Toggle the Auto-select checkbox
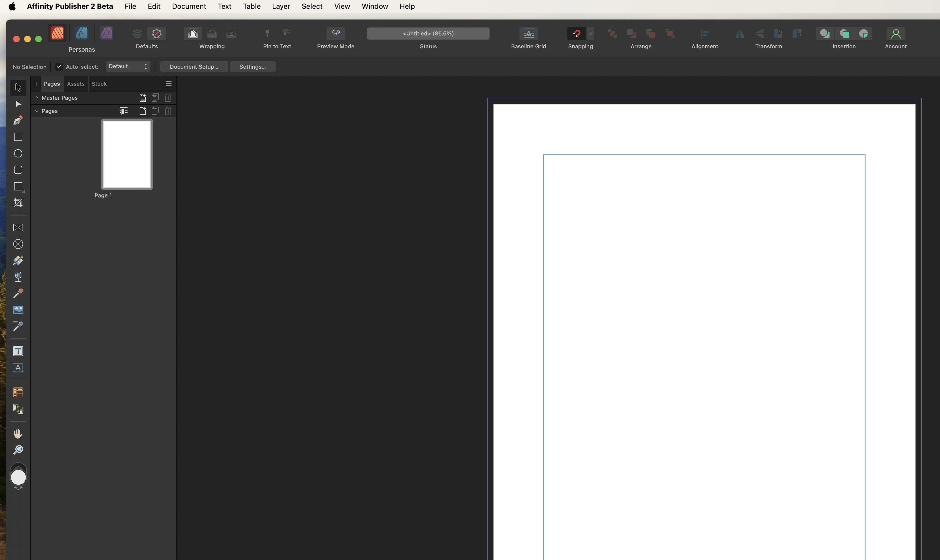This screenshot has width=940, height=560. click(59, 67)
